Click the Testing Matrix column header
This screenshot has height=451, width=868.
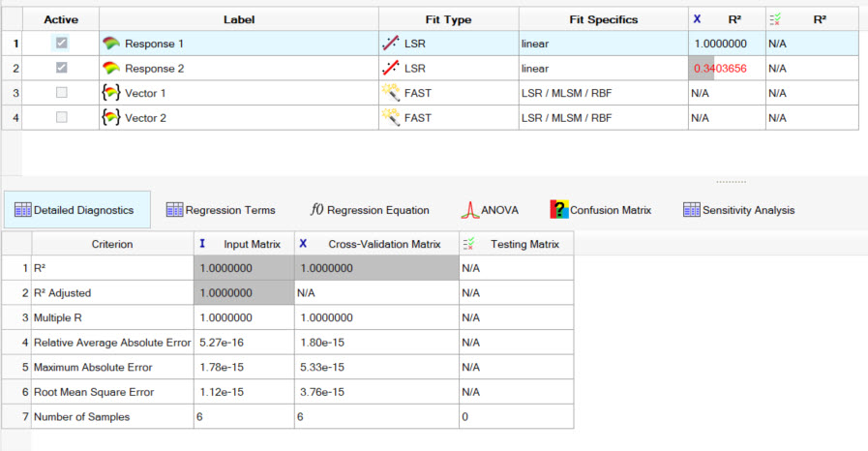pos(517,244)
